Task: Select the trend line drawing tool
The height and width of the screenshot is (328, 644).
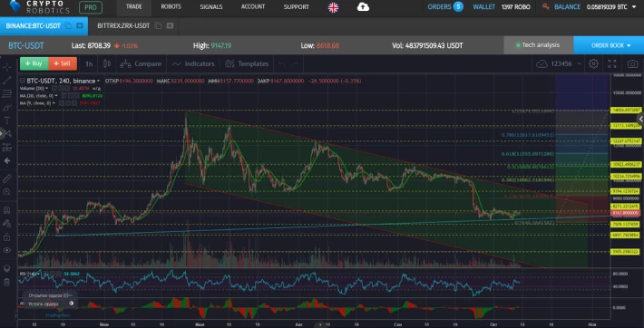Action: point(7,81)
